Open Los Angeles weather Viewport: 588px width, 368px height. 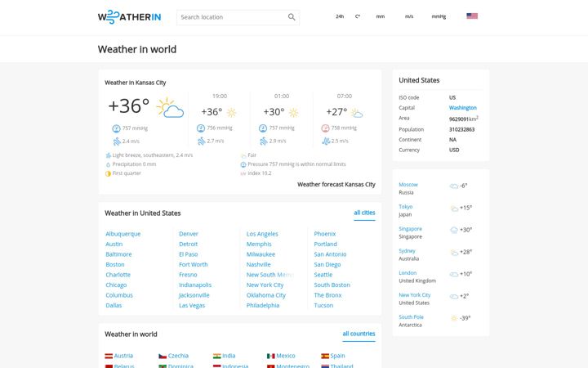[262, 234]
